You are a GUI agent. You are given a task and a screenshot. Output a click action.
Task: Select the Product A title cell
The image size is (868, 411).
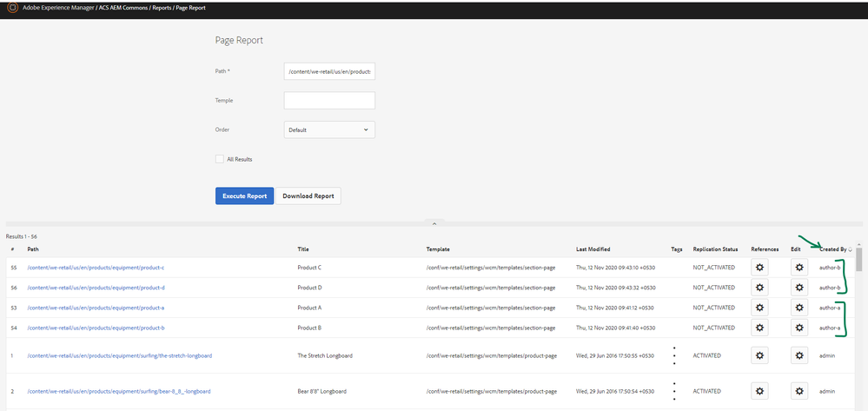click(309, 308)
